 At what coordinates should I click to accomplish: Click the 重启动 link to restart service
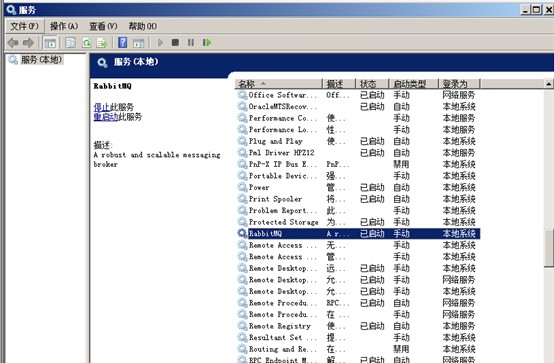tap(106, 117)
